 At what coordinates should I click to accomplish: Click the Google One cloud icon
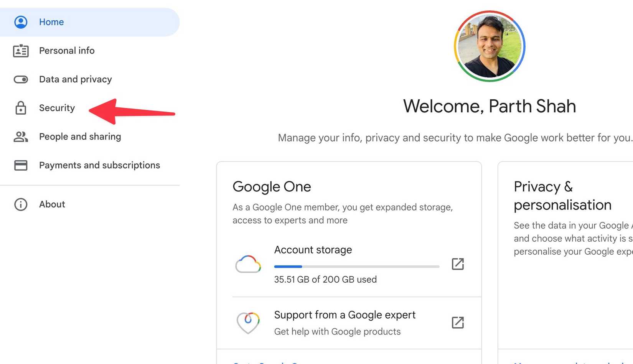click(248, 264)
